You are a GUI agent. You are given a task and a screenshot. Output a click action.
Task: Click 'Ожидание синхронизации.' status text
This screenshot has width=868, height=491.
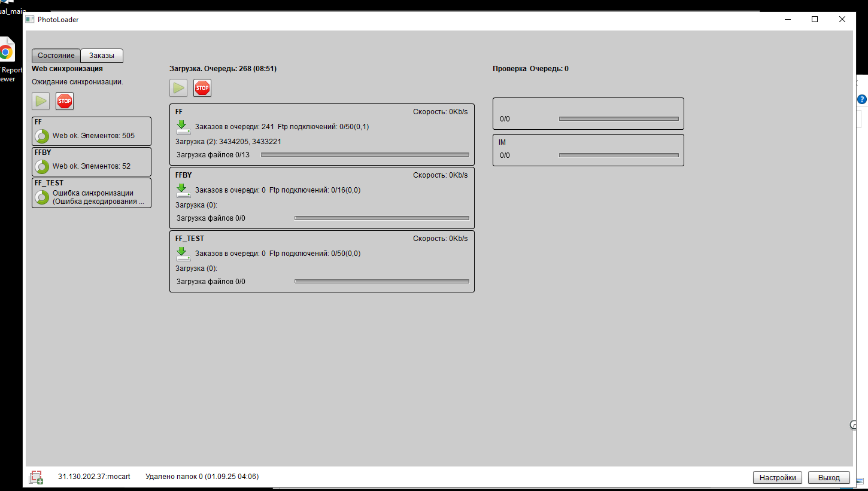pos(77,82)
